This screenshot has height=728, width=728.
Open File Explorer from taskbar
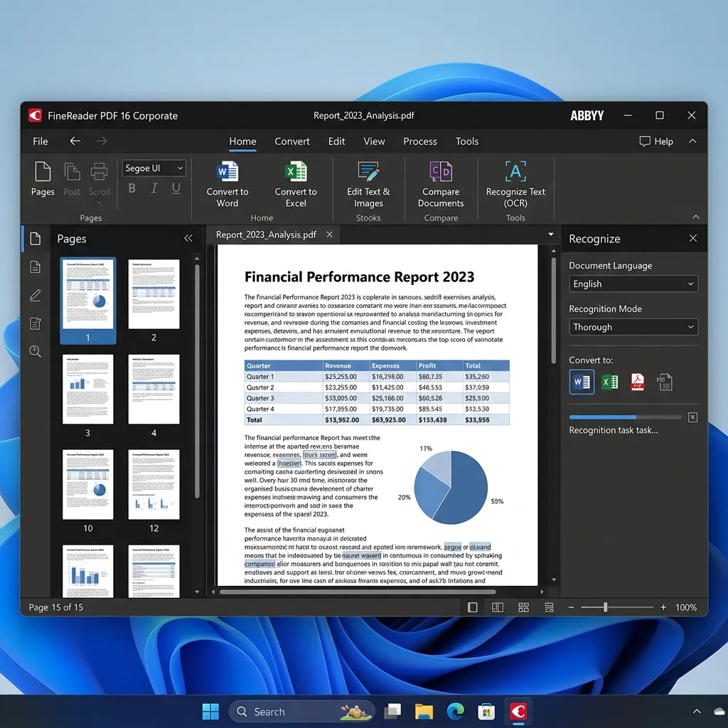click(x=424, y=711)
